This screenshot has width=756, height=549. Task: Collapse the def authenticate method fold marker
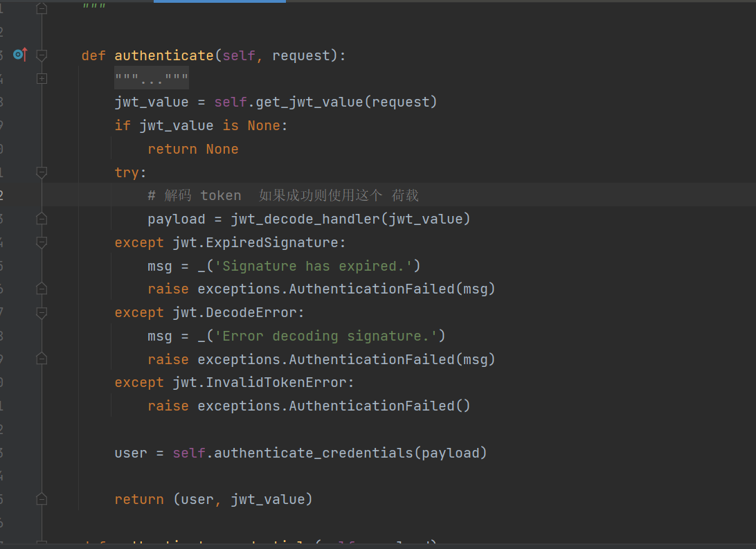(42, 55)
